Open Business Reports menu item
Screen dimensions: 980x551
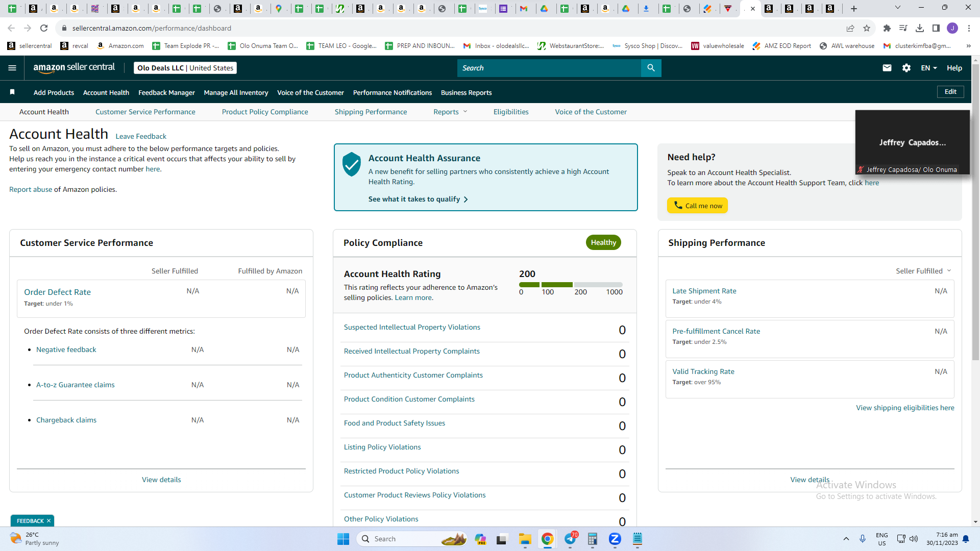[466, 92]
